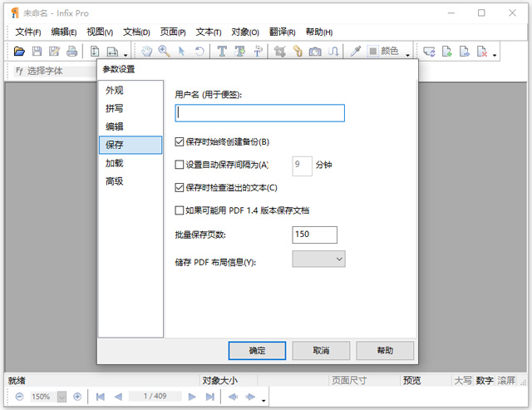Click the 取消 button
The height and width of the screenshot is (410, 532).
(x=321, y=351)
